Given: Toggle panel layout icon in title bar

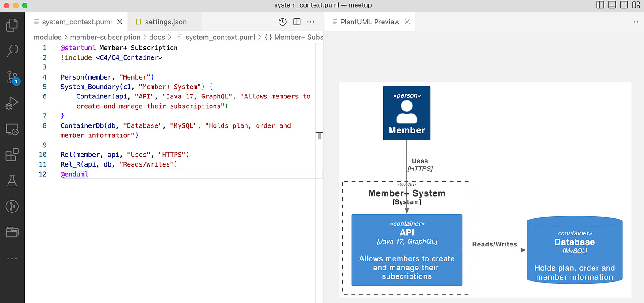Looking at the screenshot, I should (x=612, y=5).
